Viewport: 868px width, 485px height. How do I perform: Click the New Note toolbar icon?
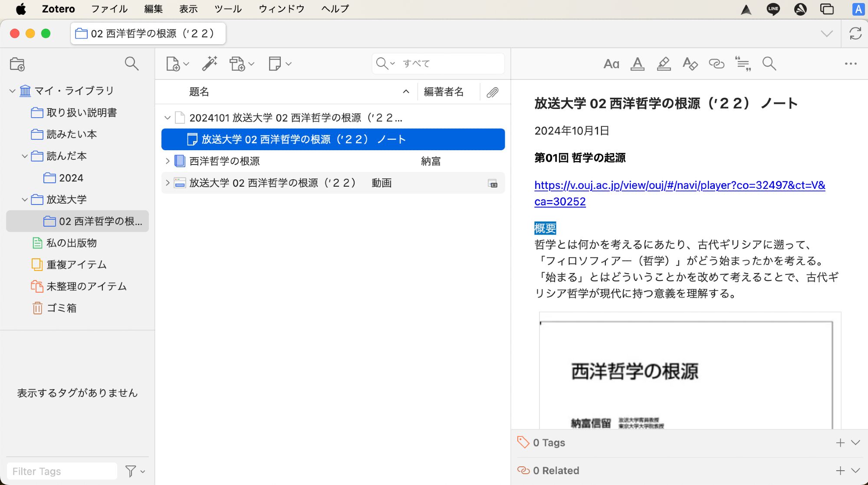click(x=280, y=64)
